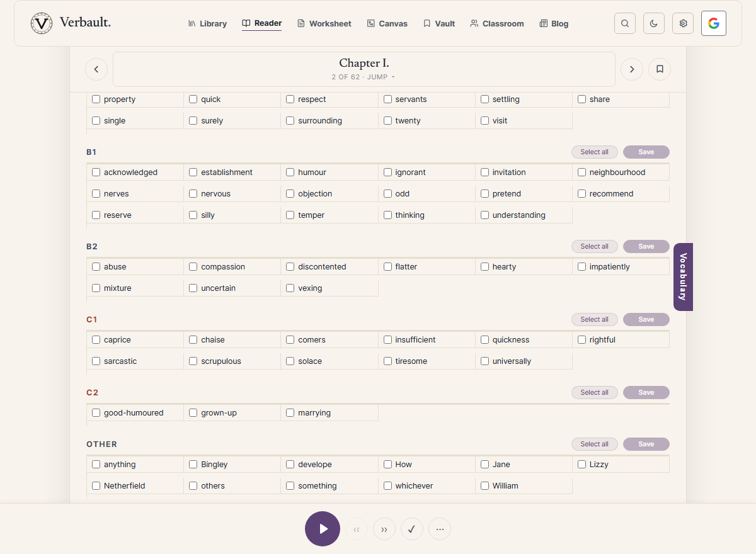Start audio with the play button

pyautogui.click(x=323, y=529)
